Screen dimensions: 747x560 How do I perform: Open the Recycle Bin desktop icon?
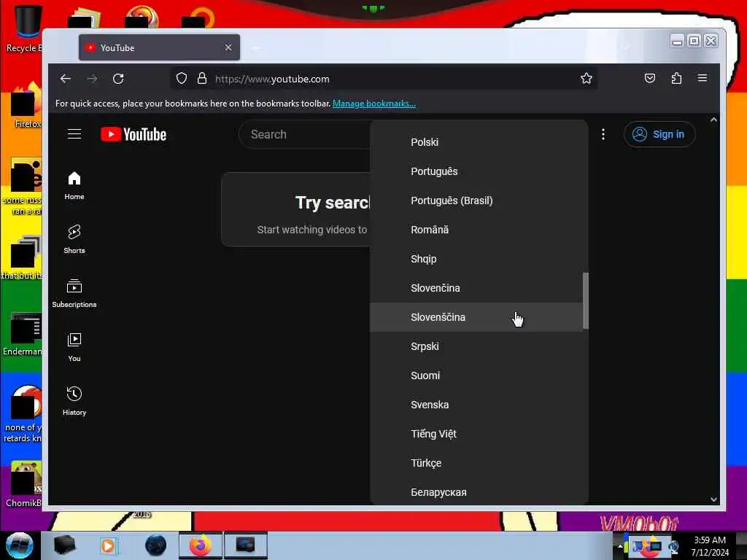click(25, 29)
